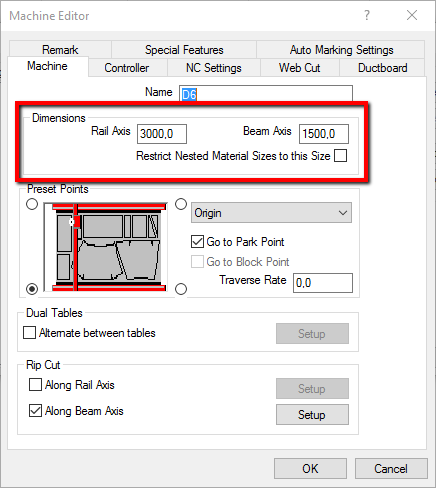Click Setup button for Along Beam Axis
This screenshot has width=436, height=488.
click(x=312, y=415)
